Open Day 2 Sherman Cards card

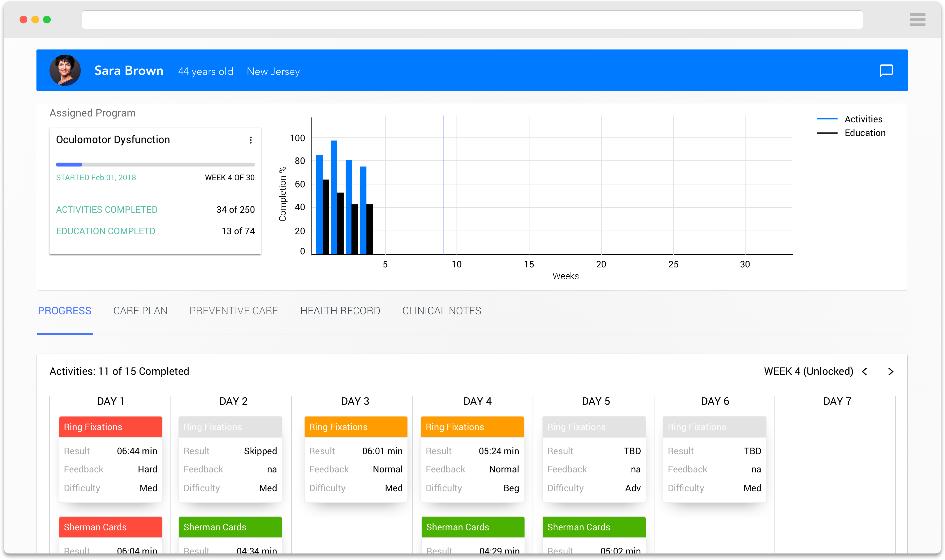pyautogui.click(x=230, y=535)
